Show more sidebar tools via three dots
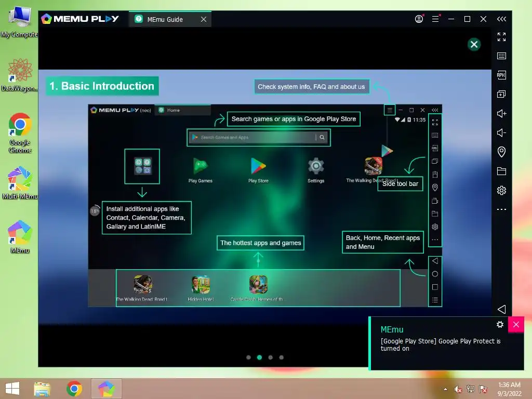 click(501, 209)
